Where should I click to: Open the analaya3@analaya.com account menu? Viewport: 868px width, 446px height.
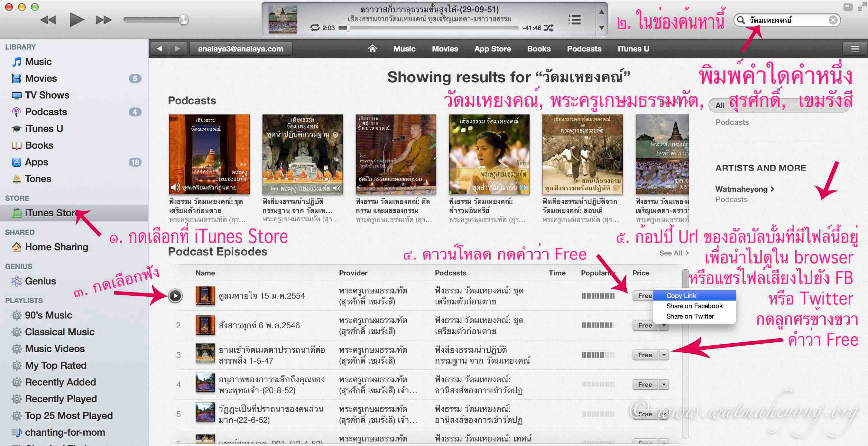coord(241,49)
